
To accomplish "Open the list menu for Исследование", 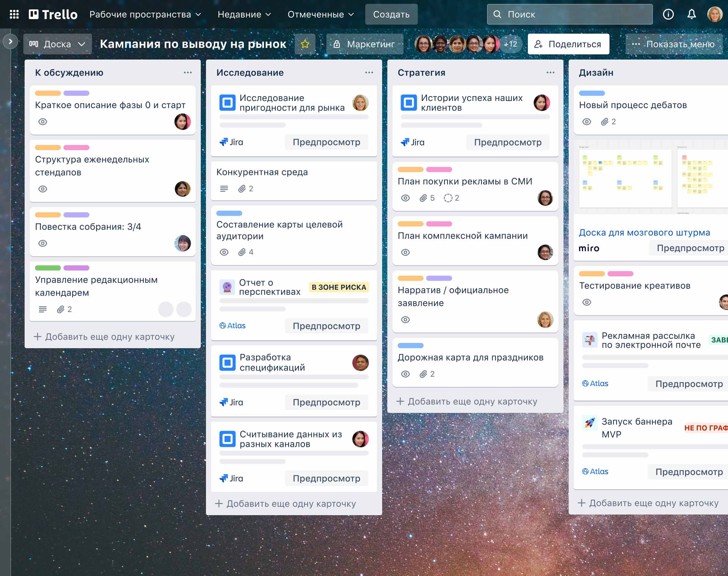I will click(x=369, y=72).
